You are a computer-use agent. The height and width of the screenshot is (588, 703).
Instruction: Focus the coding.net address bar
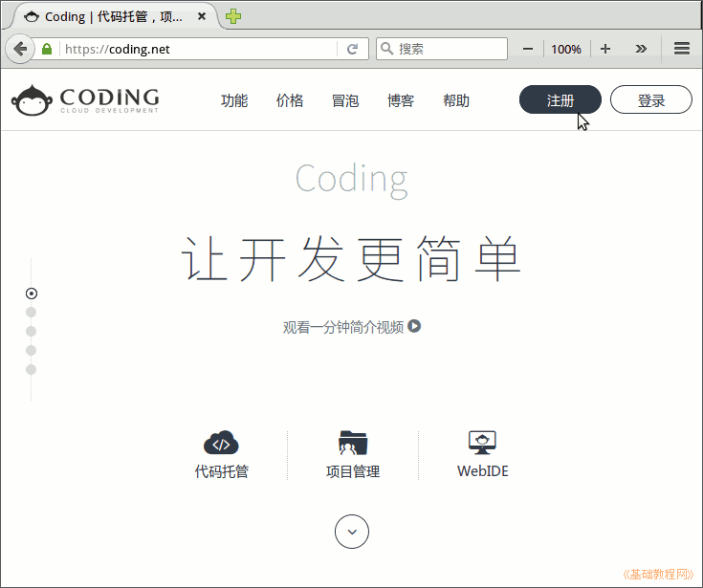coord(200,49)
